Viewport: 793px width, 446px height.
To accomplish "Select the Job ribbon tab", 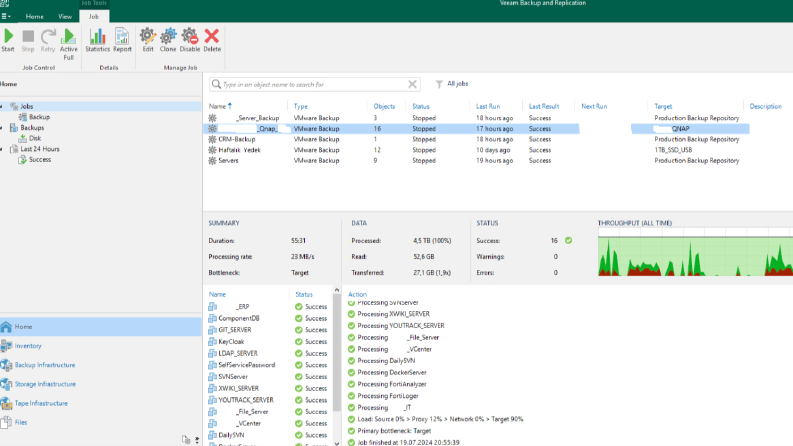I will (94, 16).
